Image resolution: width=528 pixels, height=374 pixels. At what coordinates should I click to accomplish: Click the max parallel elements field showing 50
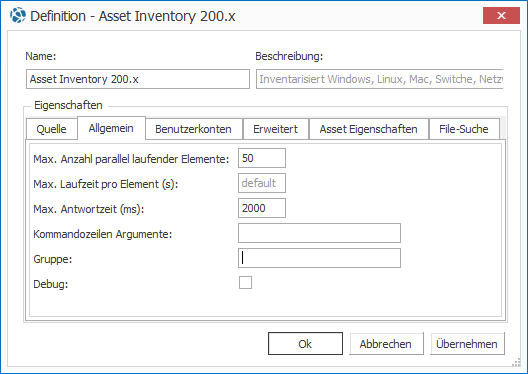point(262,158)
